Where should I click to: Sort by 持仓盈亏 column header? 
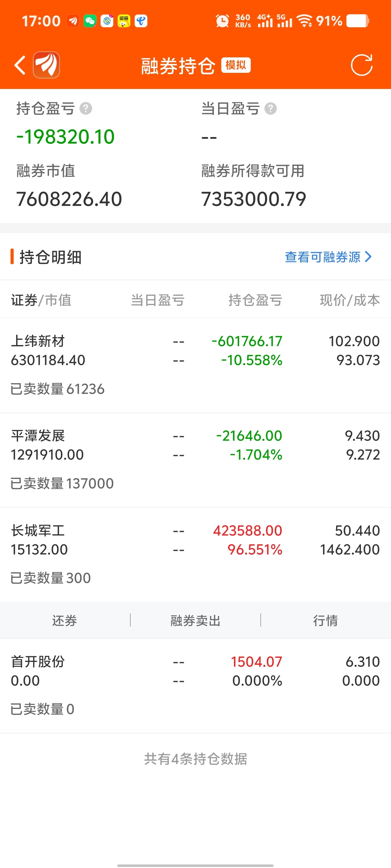pos(255,300)
